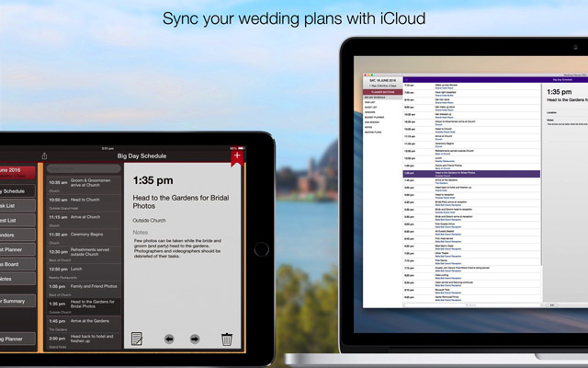This screenshot has width=588, height=368.
Task: Select Arrive at the Gardens Mac row
Action: 471,181
